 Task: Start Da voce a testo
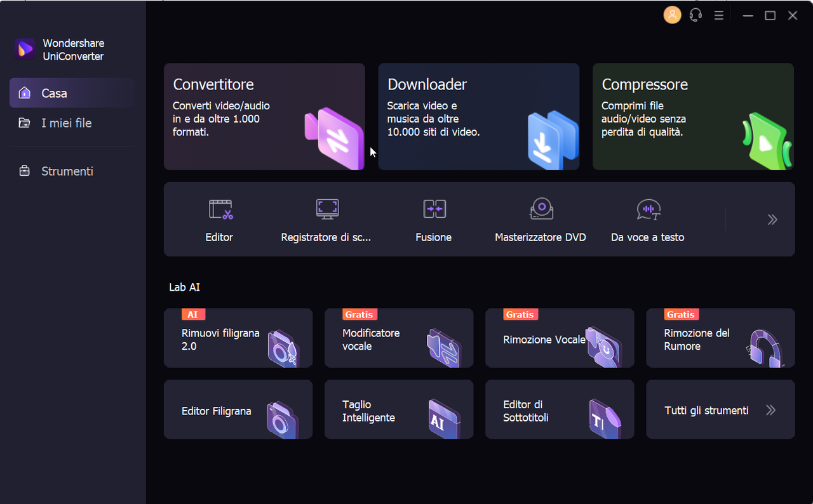point(647,219)
